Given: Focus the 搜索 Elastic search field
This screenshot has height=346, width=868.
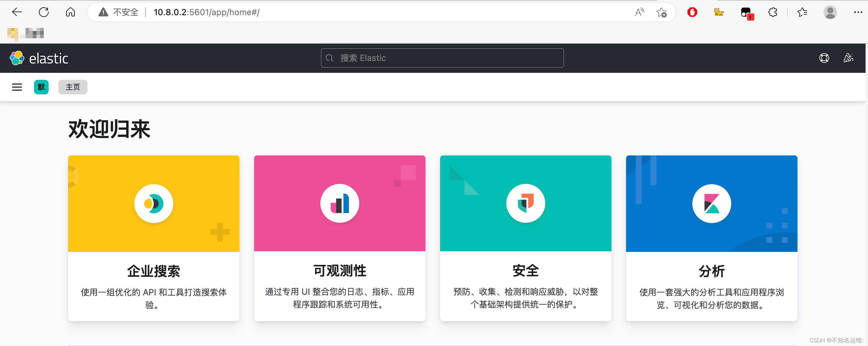Looking at the screenshot, I should click(x=442, y=58).
